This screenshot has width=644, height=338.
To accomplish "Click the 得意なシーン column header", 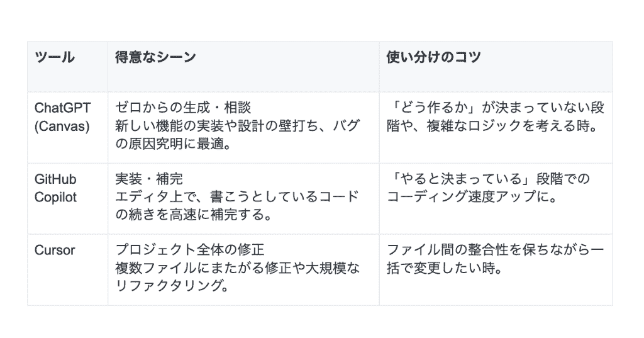I will [x=155, y=57].
